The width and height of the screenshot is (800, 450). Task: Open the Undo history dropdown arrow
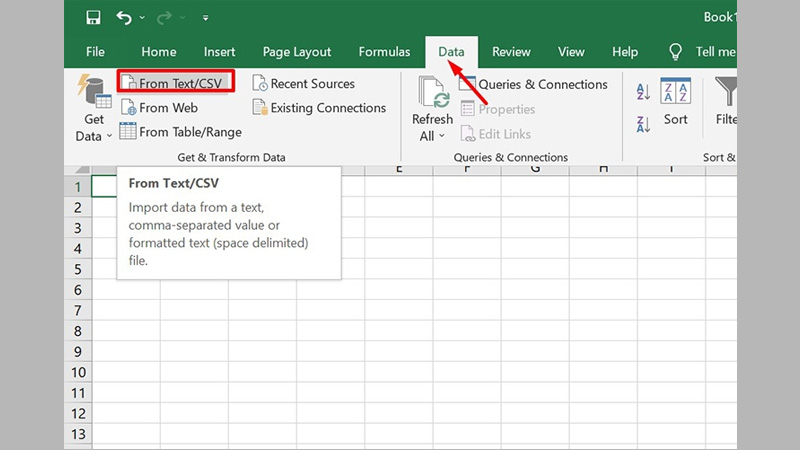coord(142,18)
